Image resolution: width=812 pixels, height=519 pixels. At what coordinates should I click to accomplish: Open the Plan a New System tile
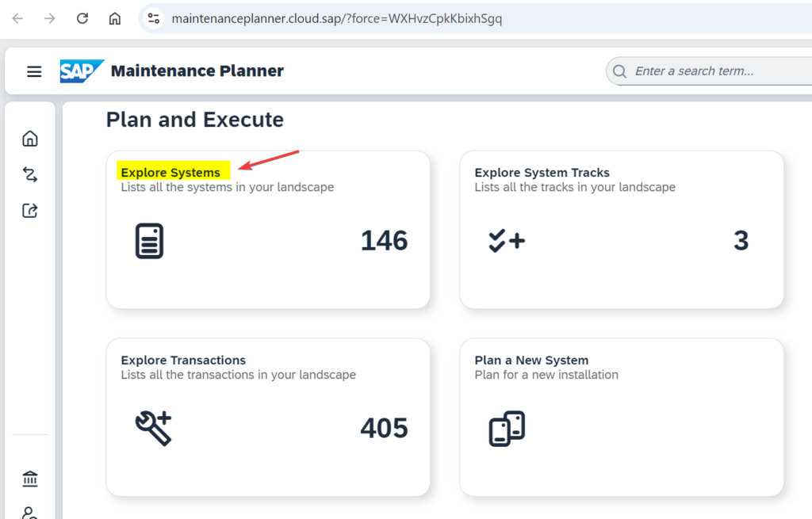coord(622,417)
